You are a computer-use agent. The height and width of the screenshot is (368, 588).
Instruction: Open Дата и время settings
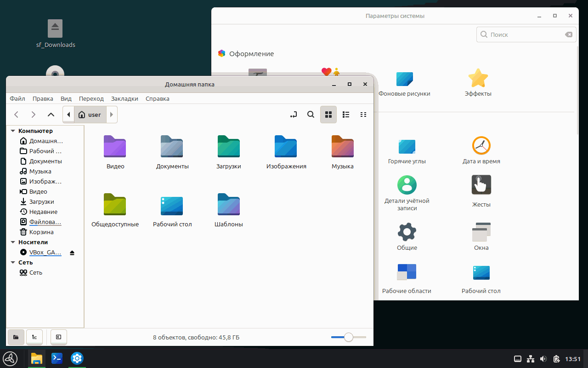(481, 146)
